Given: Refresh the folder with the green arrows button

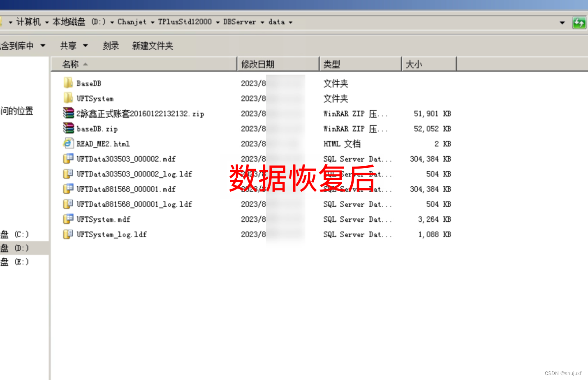Looking at the screenshot, I should 579,23.
